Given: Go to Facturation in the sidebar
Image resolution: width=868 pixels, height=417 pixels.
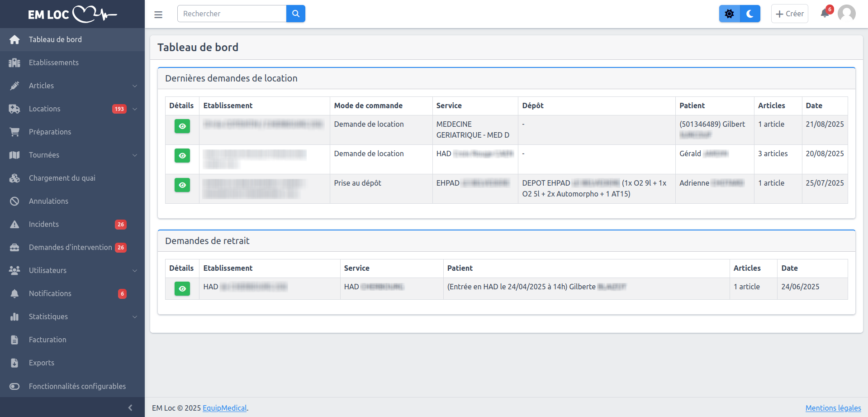Looking at the screenshot, I should [x=47, y=340].
